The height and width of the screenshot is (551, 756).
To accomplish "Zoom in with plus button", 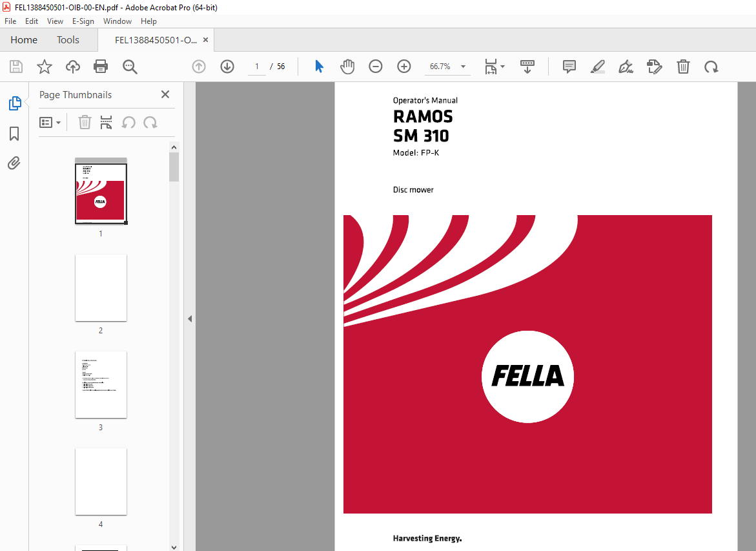I will tap(404, 67).
